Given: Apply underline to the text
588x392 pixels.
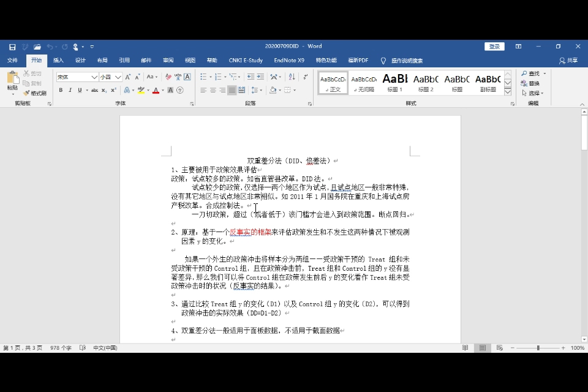Looking at the screenshot, I should (x=79, y=90).
